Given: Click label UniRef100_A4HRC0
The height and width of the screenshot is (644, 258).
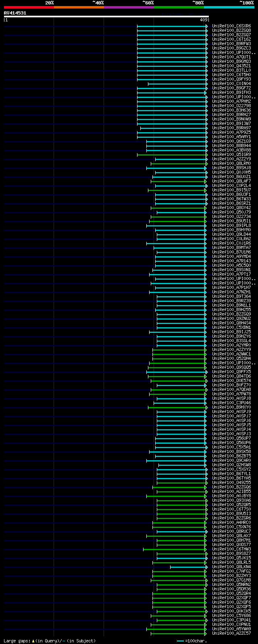Looking at the screenshot, I should click(231, 523).
